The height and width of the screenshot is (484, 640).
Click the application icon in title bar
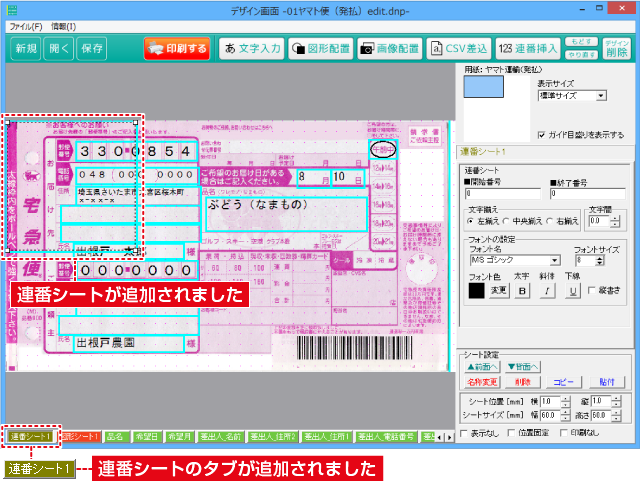pos(12,9)
